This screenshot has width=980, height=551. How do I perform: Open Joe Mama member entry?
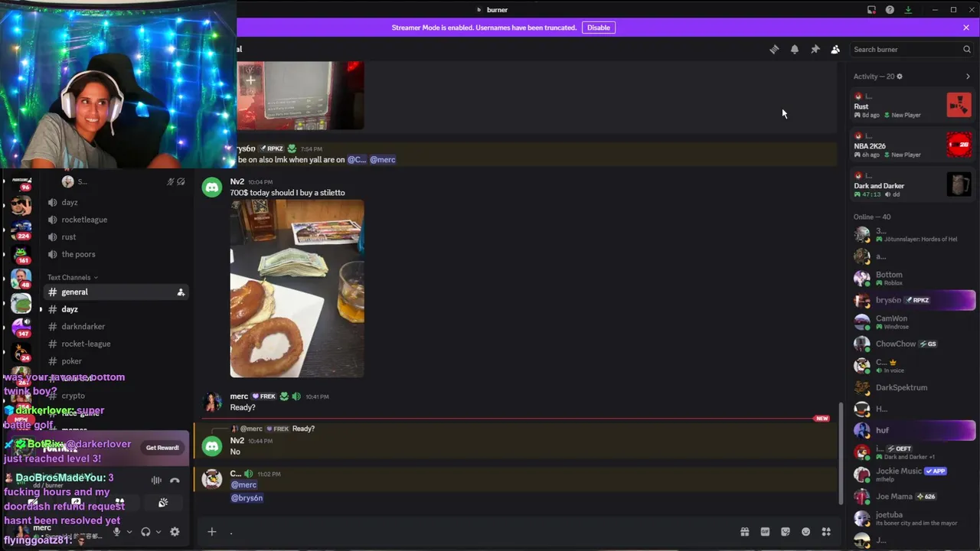913,496
